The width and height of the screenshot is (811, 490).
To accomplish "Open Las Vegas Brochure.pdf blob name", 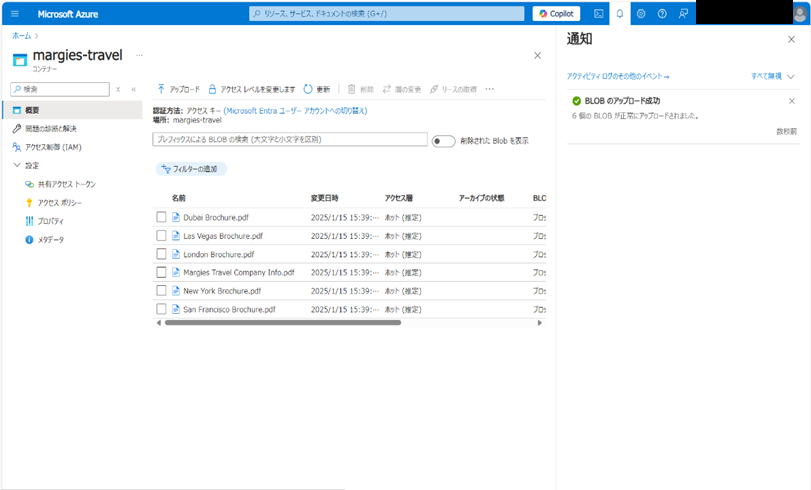I will (x=223, y=236).
